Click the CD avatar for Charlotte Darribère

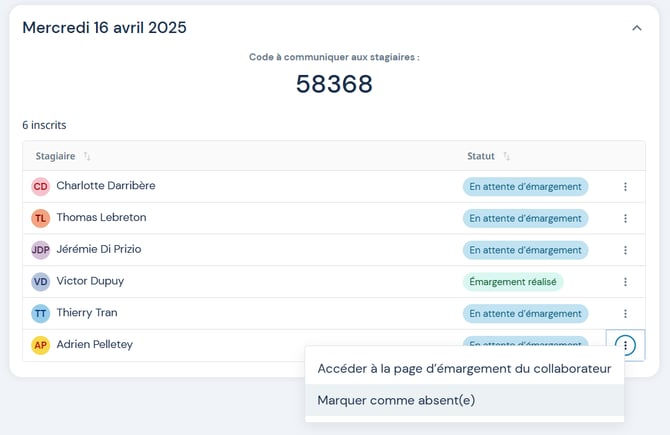tap(40, 187)
